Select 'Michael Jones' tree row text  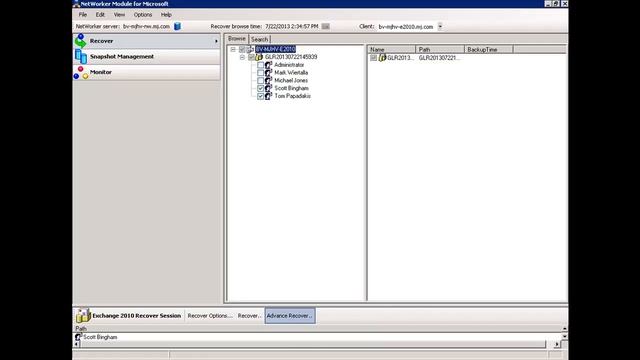pyautogui.click(x=291, y=80)
